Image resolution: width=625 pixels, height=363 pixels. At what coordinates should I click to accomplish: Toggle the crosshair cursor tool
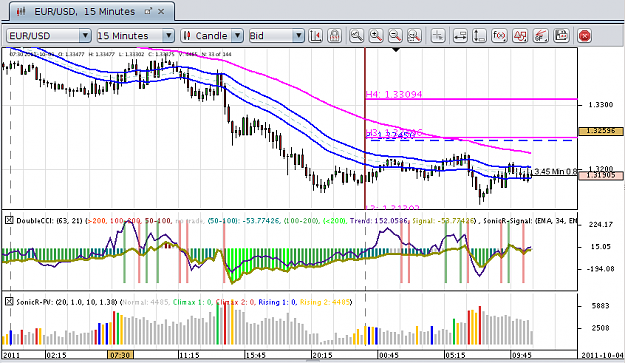pyautogui.click(x=438, y=36)
